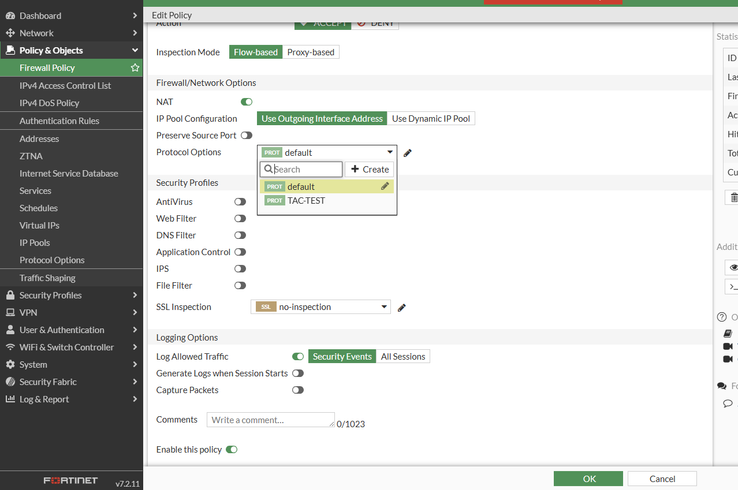Expand the Log & Report chevron
738x490 pixels.
click(x=135, y=399)
